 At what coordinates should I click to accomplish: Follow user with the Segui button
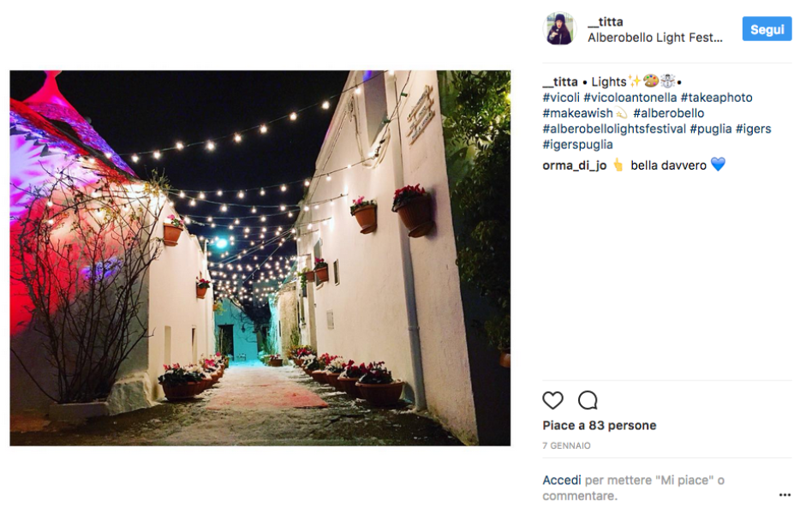point(767,29)
